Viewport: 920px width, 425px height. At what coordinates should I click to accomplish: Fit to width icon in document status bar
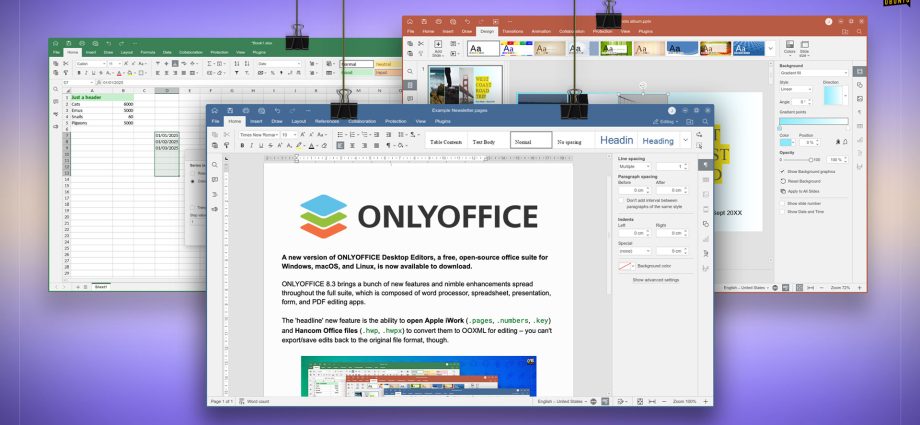point(651,402)
